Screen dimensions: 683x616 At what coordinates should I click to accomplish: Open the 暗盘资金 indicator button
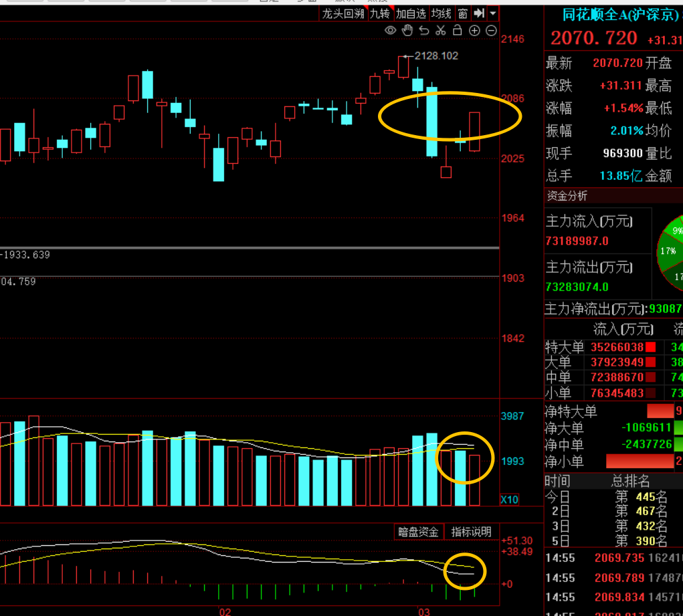pyautogui.click(x=418, y=532)
